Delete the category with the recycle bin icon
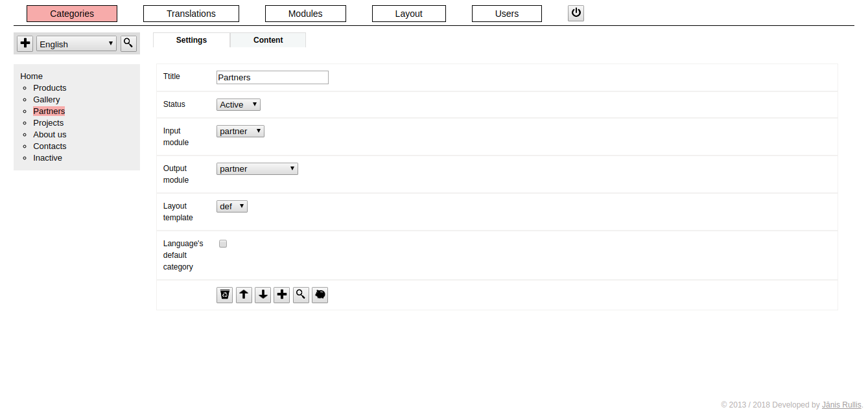Screen dimensions: 868x414 [225, 295]
